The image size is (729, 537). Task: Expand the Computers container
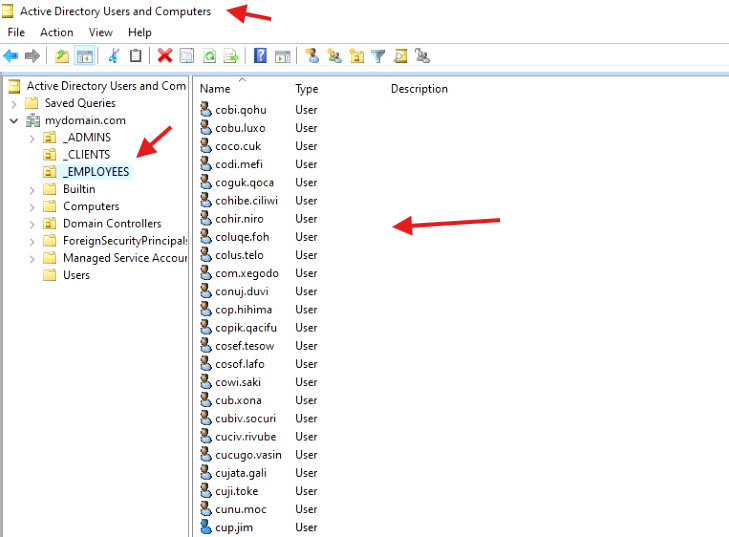32,207
